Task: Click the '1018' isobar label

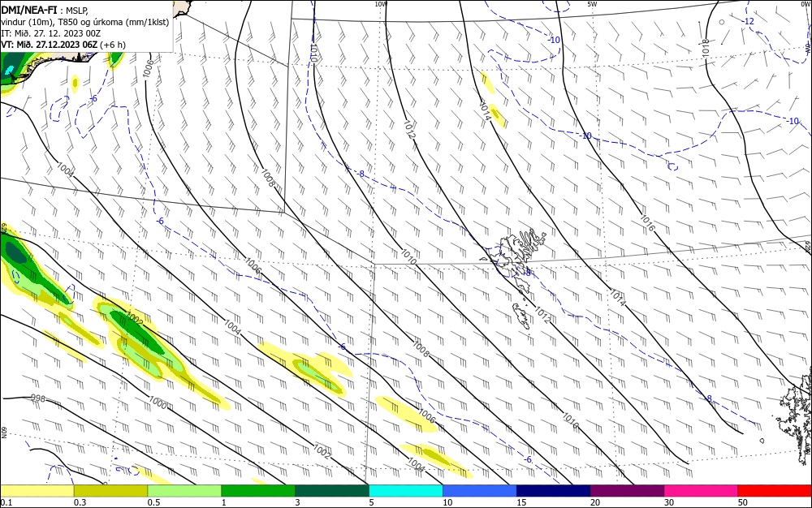Action: (706, 48)
